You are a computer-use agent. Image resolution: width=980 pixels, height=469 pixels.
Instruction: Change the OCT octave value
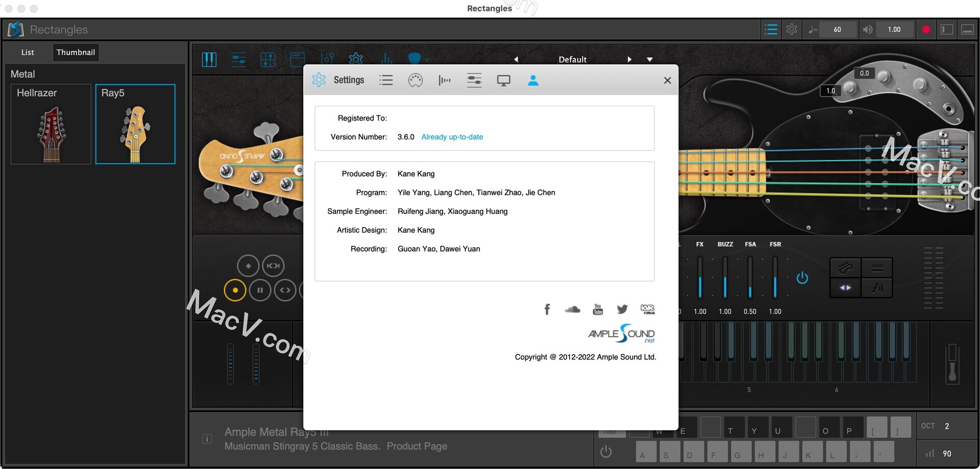[947, 426]
